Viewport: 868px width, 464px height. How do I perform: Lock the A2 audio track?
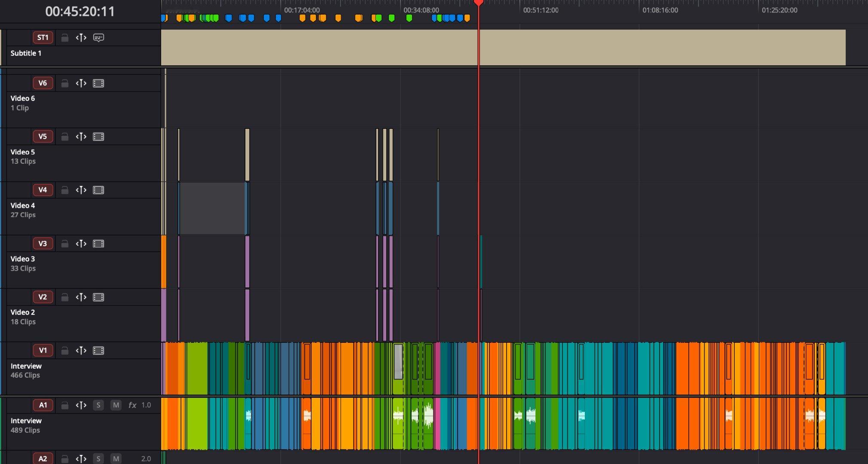pos(64,458)
